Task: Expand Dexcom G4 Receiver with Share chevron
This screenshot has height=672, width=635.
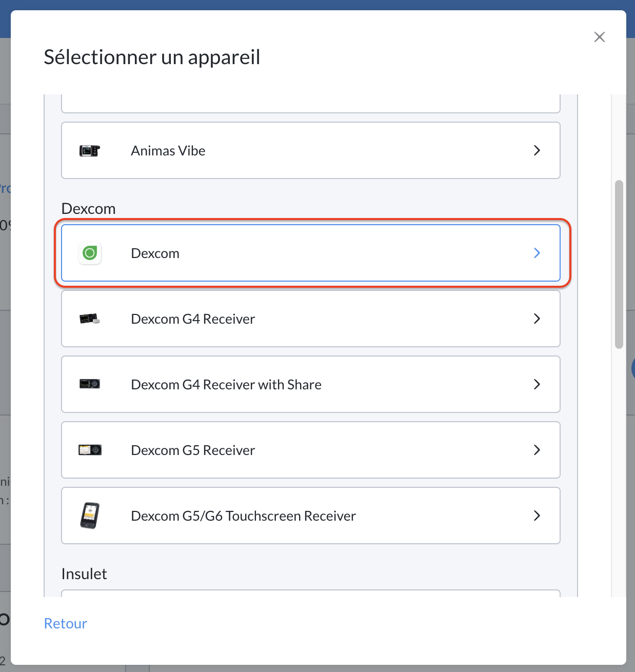Action: click(537, 384)
